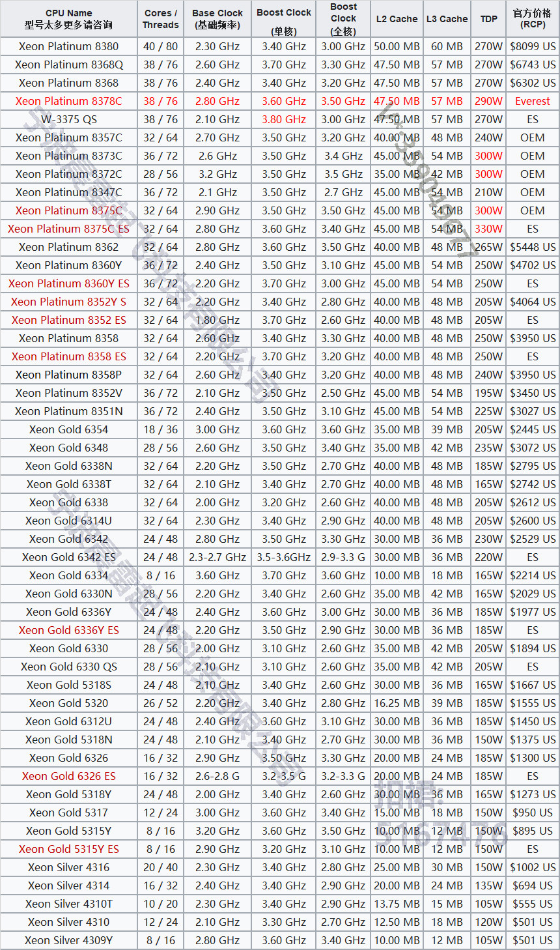Select the red "Xeon Platinum 8360Y ES" name
560x950 pixels.
pyautogui.click(x=68, y=283)
